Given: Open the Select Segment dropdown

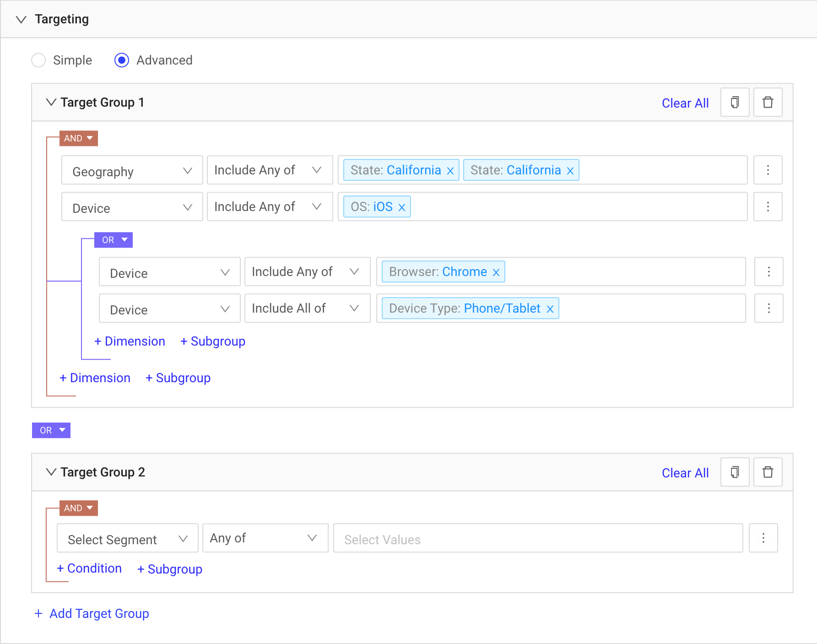Looking at the screenshot, I should pos(128,538).
